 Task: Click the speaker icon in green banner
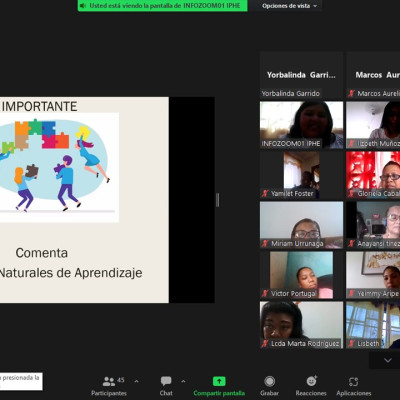[83, 5]
